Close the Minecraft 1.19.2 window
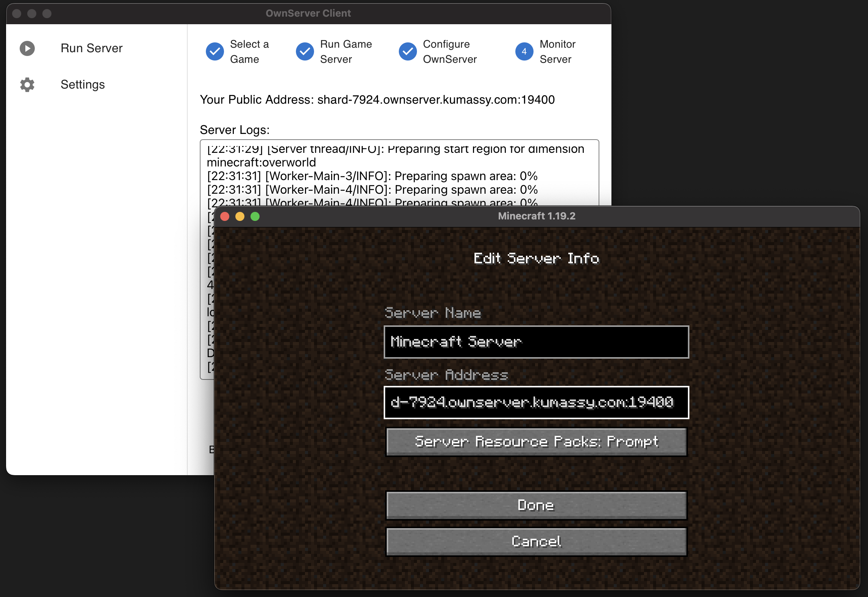Image resolution: width=868 pixels, height=597 pixels. point(225,216)
